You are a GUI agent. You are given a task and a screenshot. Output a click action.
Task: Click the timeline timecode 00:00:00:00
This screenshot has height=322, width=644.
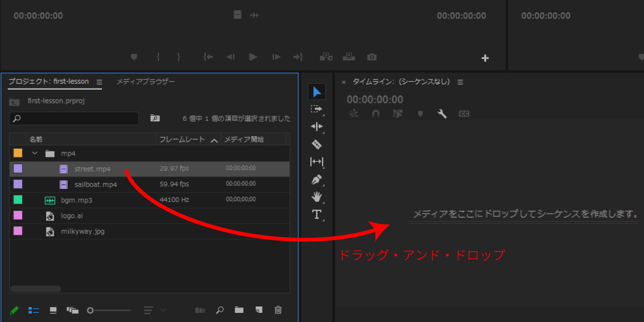(x=375, y=99)
